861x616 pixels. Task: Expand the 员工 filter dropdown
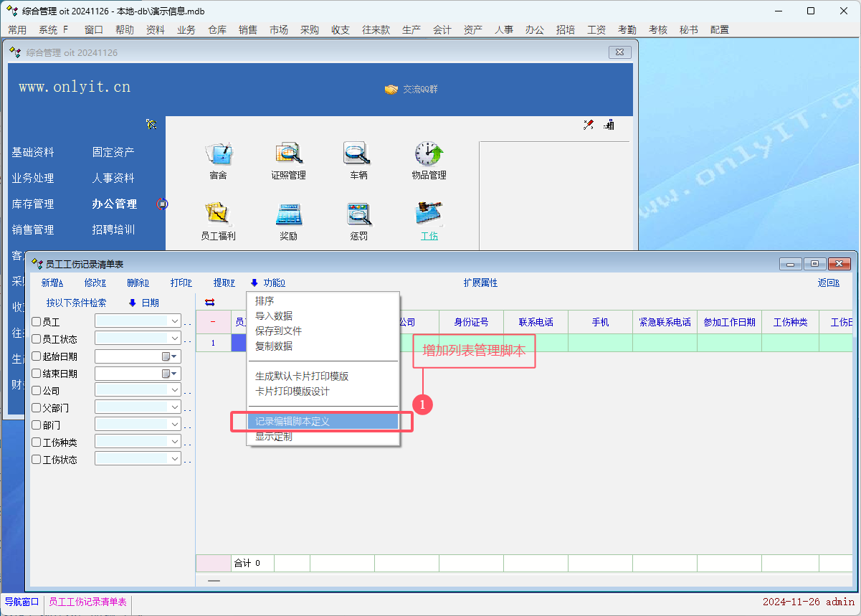point(175,321)
